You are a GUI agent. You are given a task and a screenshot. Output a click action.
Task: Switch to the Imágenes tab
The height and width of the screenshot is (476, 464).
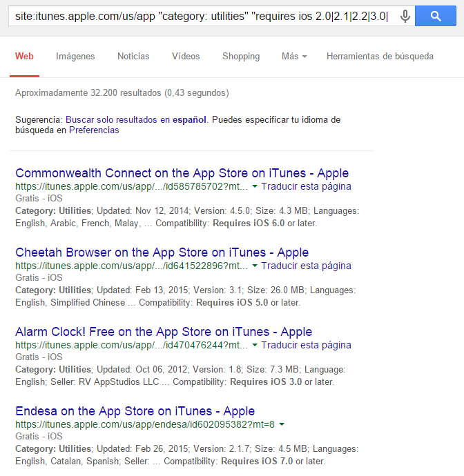[75, 56]
